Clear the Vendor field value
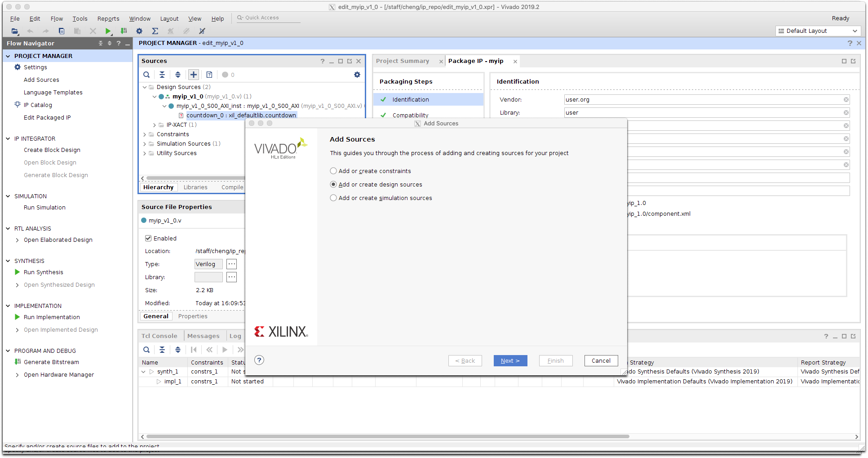The height and width of the screenshot is (458, 868). [846, 100]
